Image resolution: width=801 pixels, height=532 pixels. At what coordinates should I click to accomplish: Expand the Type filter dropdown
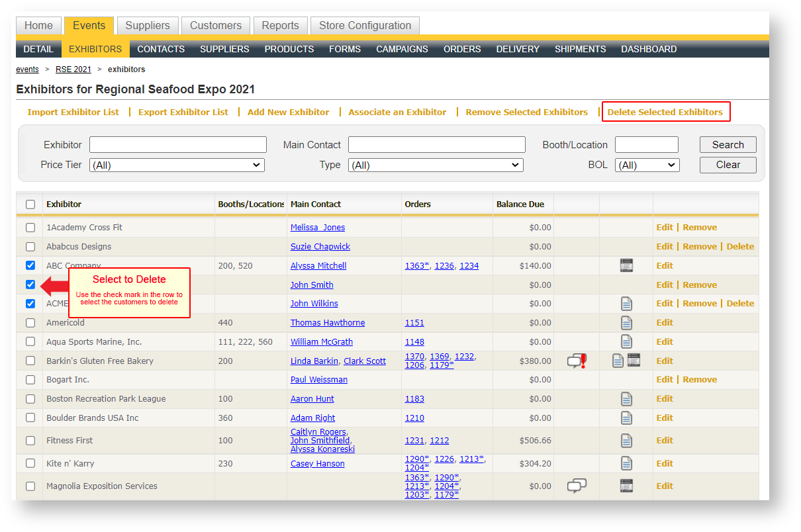pyautogui.click(x=436, y=165)
